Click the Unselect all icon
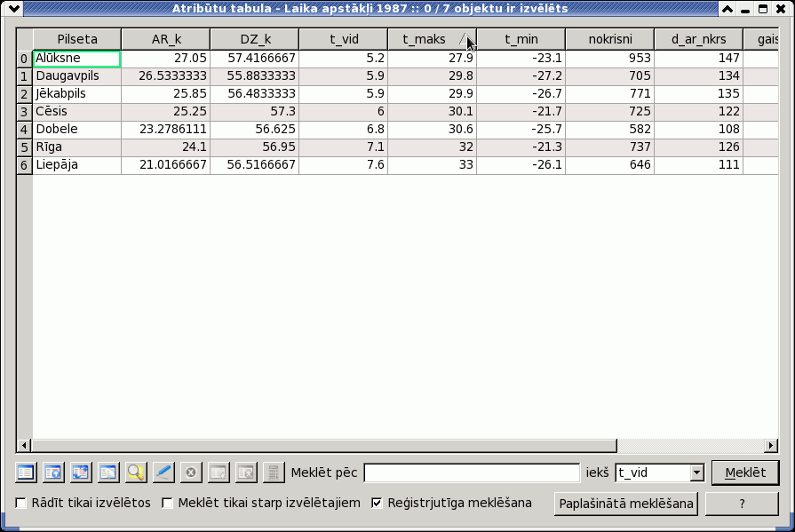795x532 pixels. coord(26,472)
